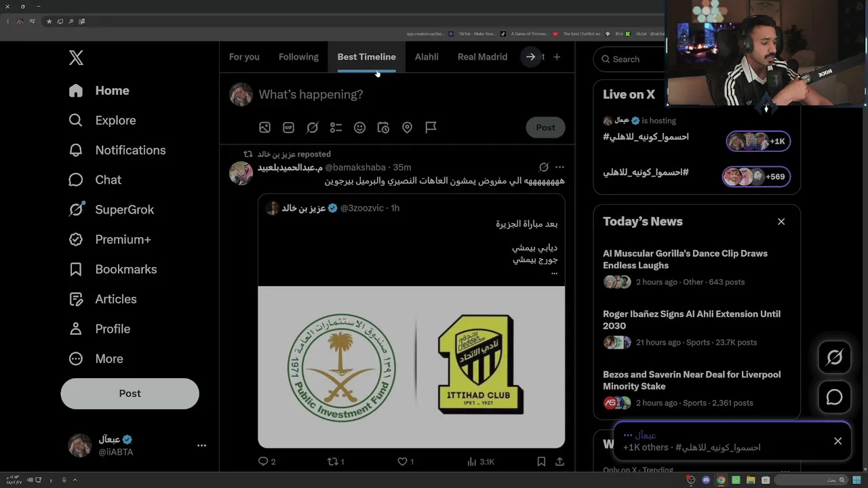Open Bezos and Saverin Liverpool stake news
The image size is (868, 488).
(692, 380)
